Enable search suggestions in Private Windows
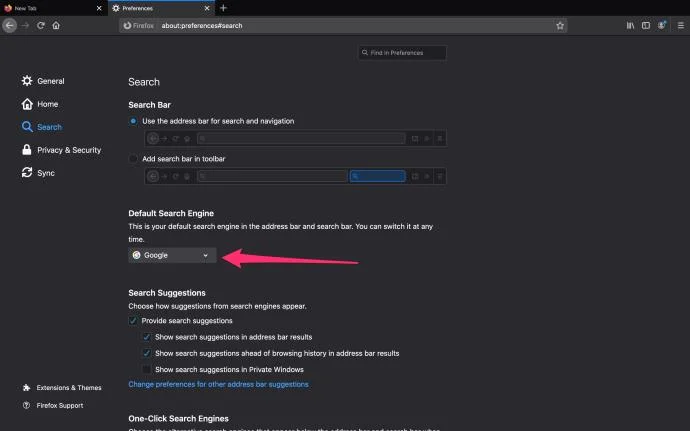 click(147, 369)
